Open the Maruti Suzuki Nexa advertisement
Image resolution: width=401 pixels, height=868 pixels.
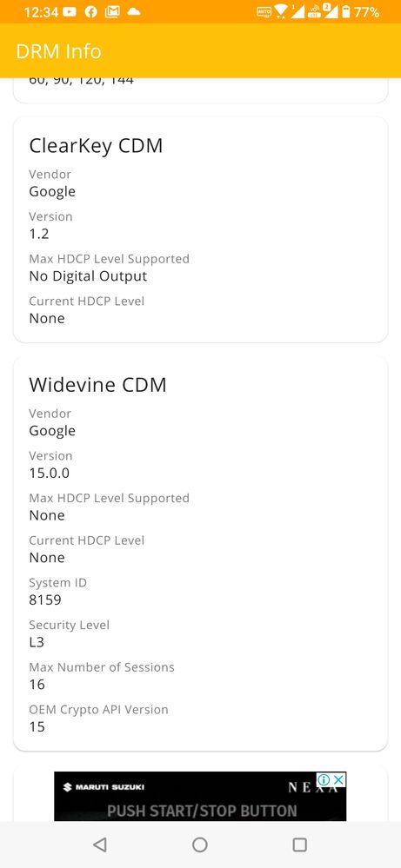(200, 796)
